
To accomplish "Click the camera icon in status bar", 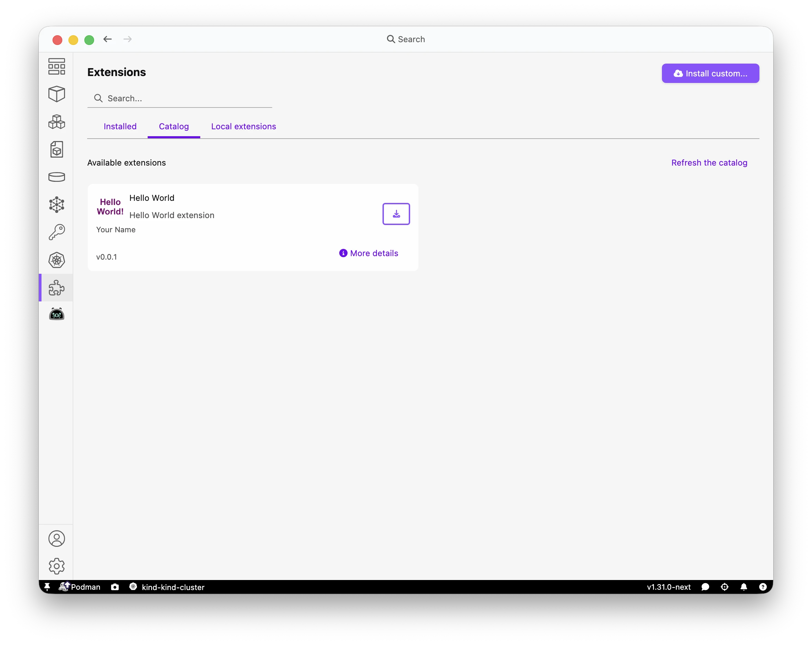I will [x=115, y=587].
